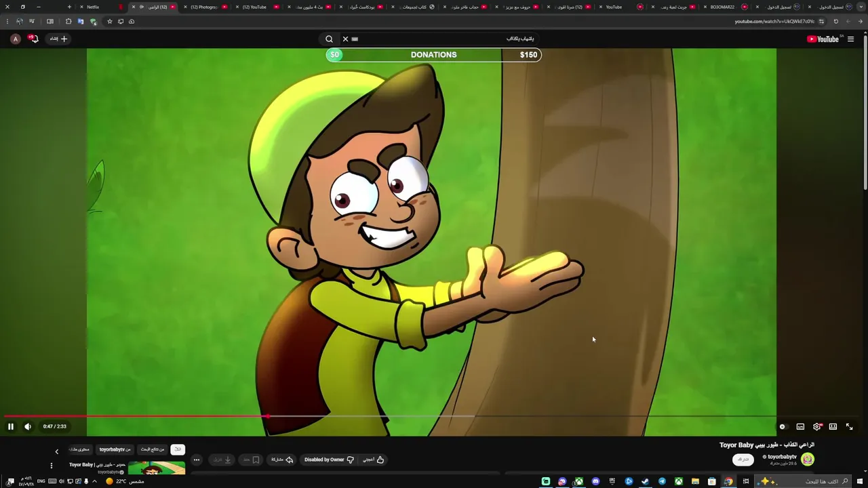Select the search results filter chip
The width and height of the screenshot is (868, 488).
(x=153, y=449)
